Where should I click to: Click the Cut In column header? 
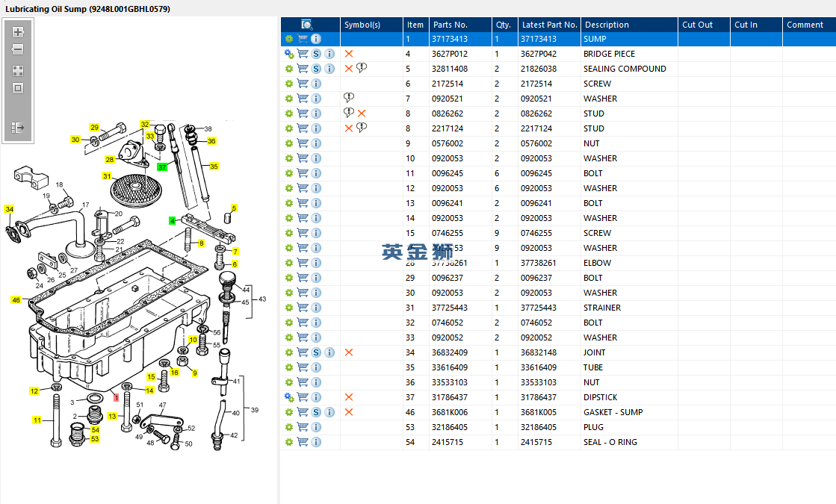756,25
